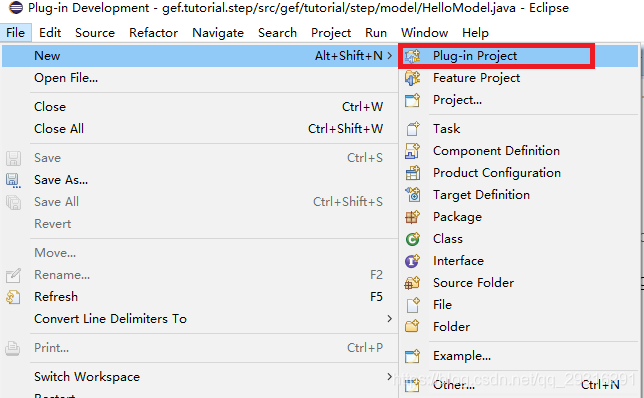Select Target Definition entry
Image resolution: width=644 pixels, height=398 pixels.
[x=519, y=195]
